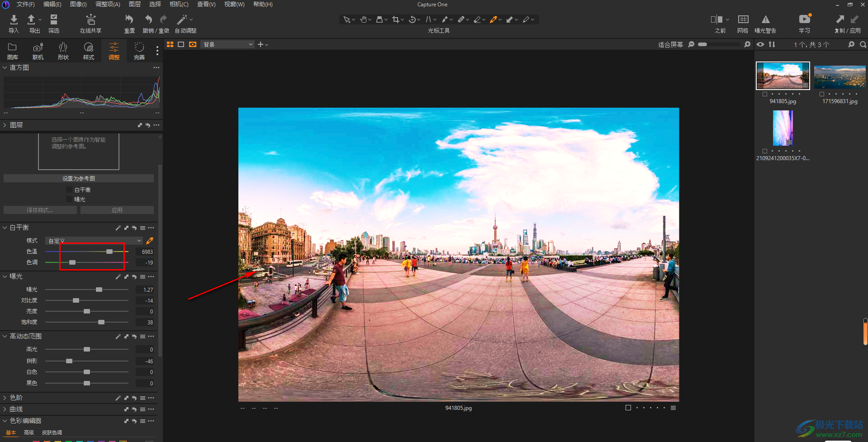Image resolution: width=868 pixels, height=442 pixels.
Task: Click the Auto Adjust (自动调整) wand icon
Action: click(x=182, y=20)
